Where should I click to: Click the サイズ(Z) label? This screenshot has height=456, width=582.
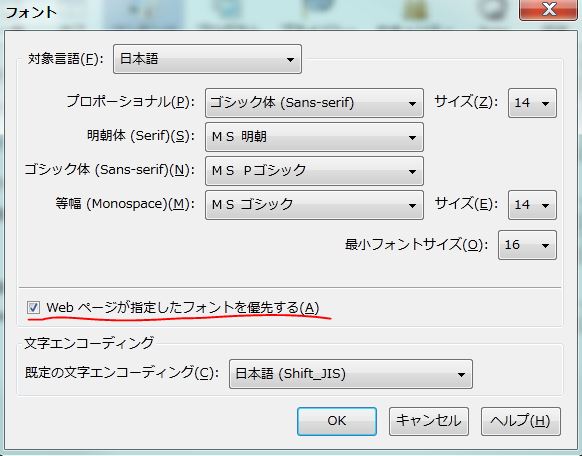466,102
